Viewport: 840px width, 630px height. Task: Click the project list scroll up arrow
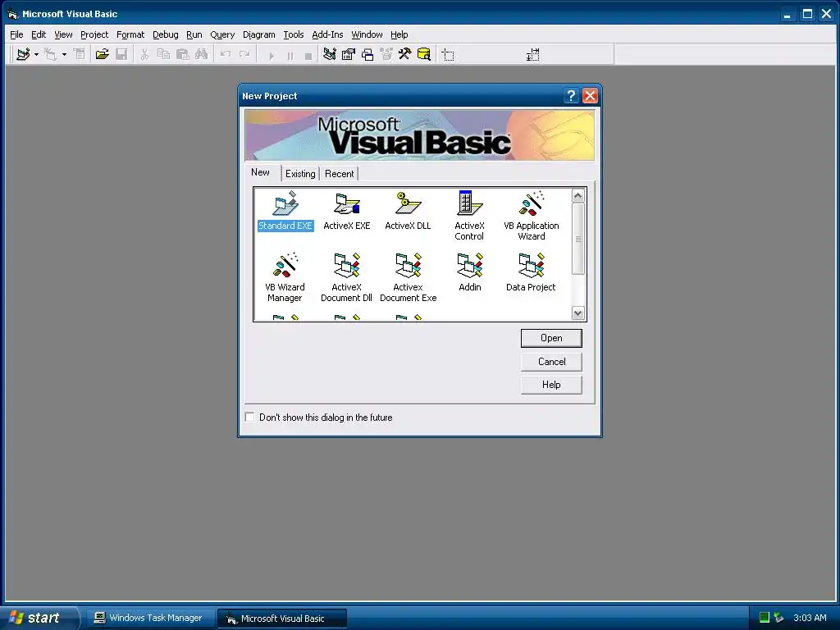click(577, 196)
